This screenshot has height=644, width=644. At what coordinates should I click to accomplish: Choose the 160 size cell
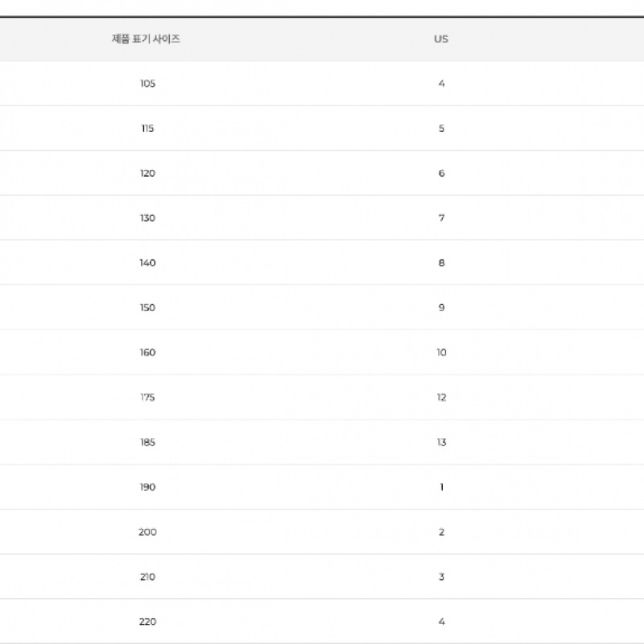pos(147,353)
